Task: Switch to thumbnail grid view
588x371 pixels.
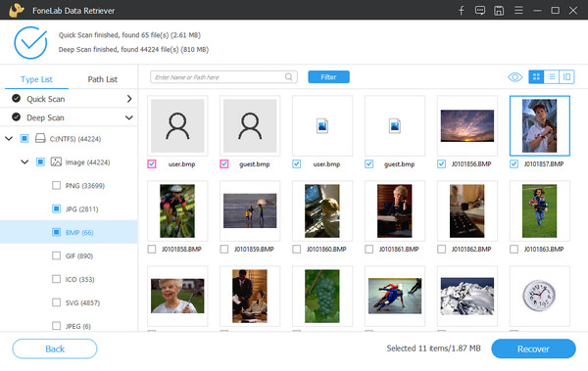Action: pyautogui.click(x=536, y=76)
